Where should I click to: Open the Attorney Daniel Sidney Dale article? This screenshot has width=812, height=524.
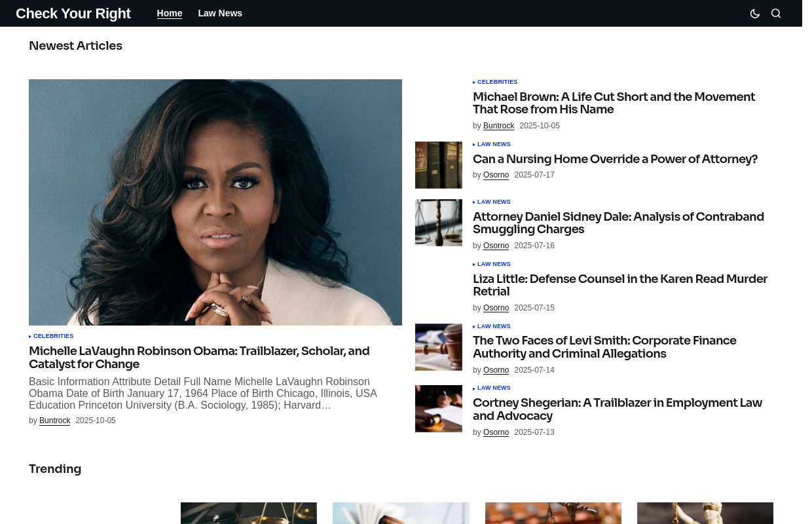[618, 223]
